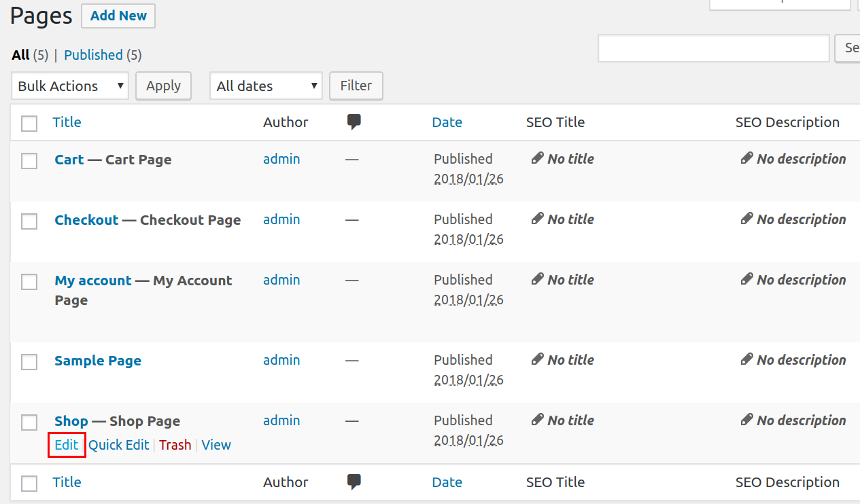Click pencil icon beside My account SEO title

pos(538,279)
